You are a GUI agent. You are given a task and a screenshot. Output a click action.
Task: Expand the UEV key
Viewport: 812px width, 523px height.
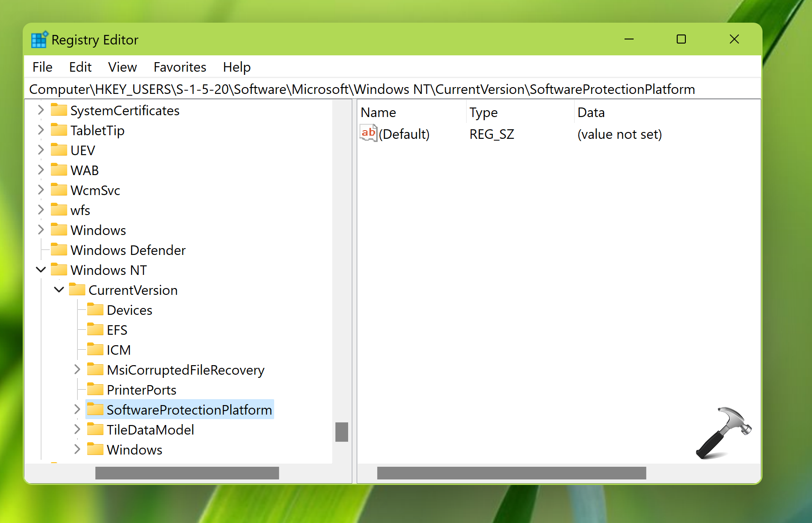(41, 150)
